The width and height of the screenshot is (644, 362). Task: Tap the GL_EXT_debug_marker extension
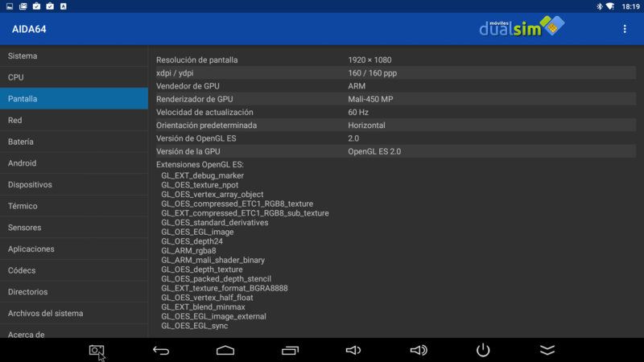[x=203, y=175]
